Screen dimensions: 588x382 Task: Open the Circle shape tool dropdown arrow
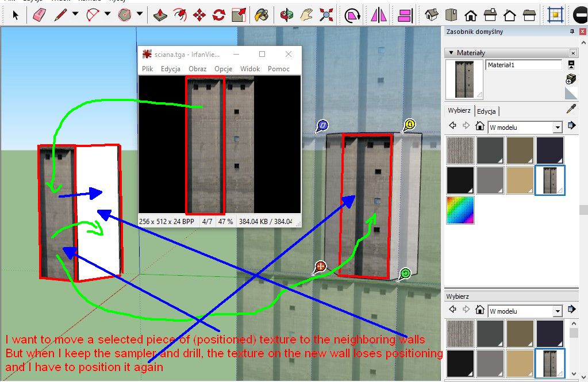pos(140,14)
